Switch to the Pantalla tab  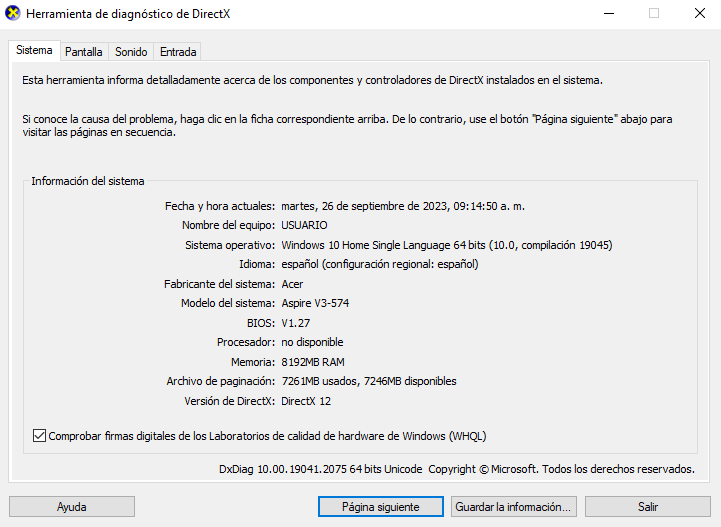[84, 52]
